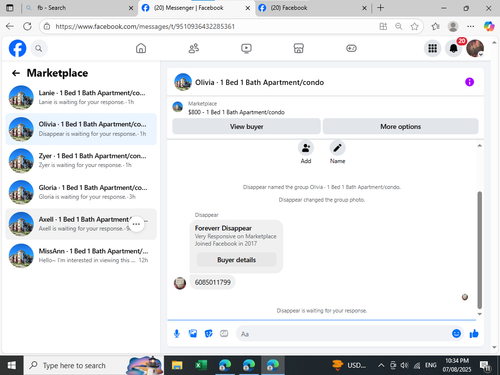Click the volume speaker tray icon
The width and height of the screenshot is (500, 375).
404,366
